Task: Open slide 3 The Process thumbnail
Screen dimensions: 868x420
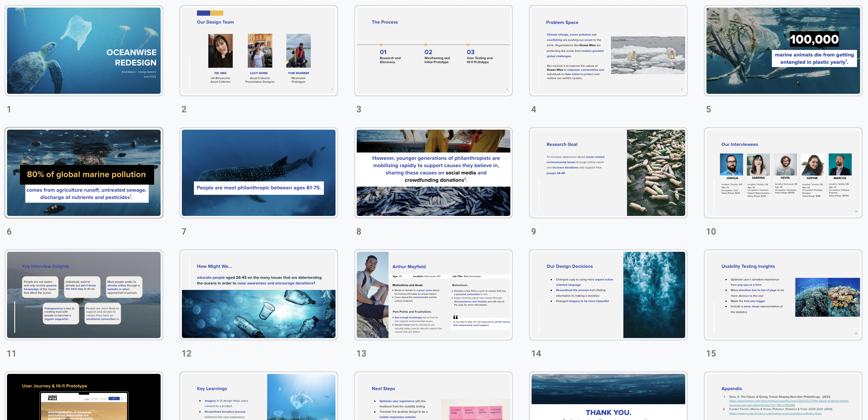Action: (433, 51)
